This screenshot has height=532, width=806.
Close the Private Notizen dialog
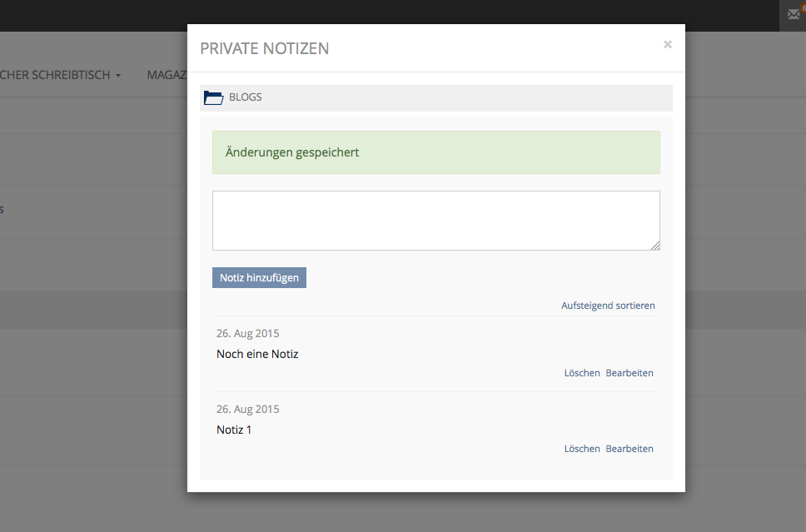pyautogui.click(x=667, y=45)
